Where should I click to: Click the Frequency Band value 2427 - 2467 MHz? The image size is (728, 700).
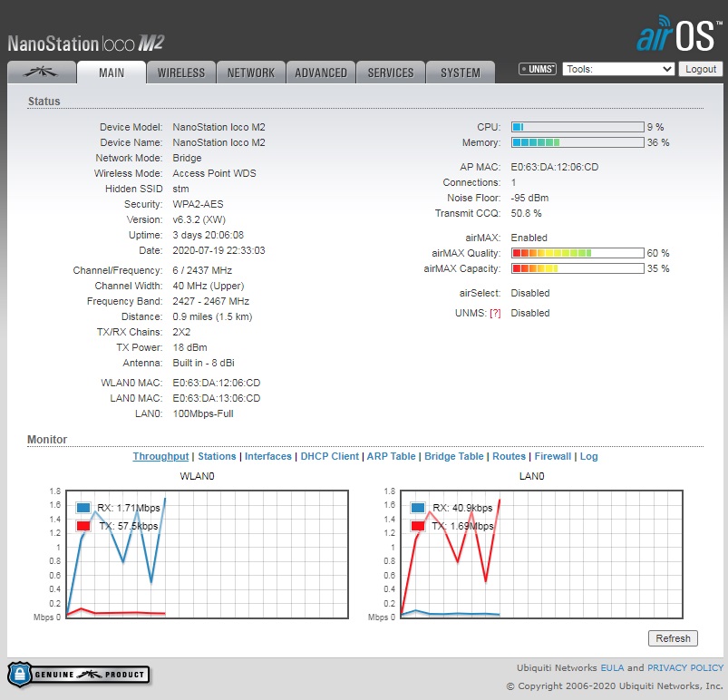[211, 301]
